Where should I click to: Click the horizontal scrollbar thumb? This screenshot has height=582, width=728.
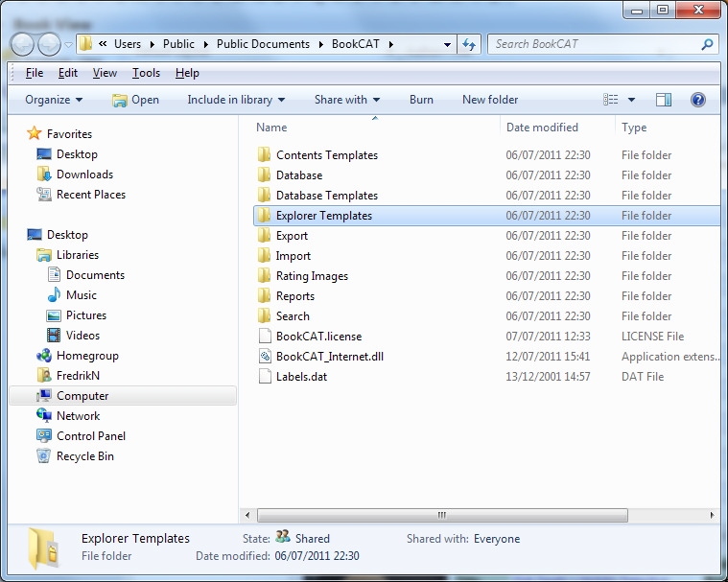pos(442,515)
